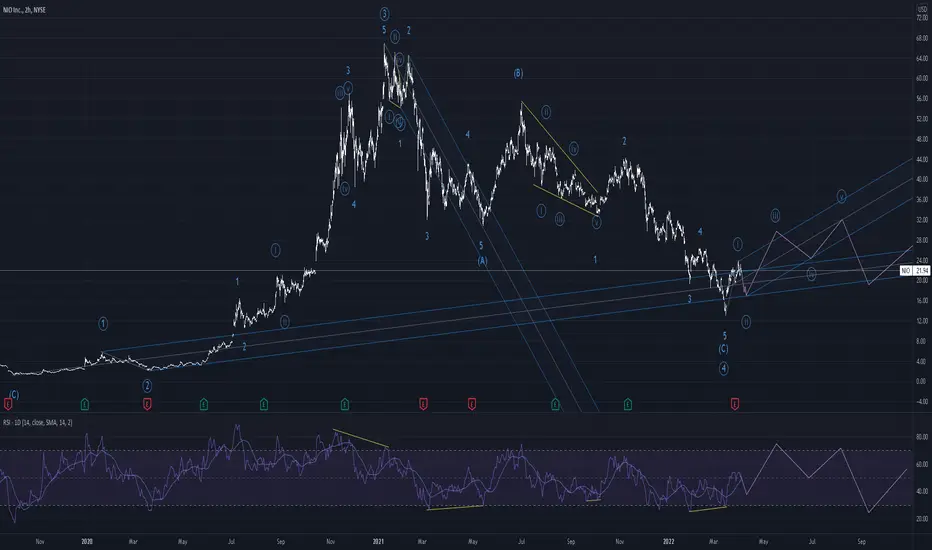932x550 pixels.
Task: Click the NIO Inc., 2h, NYSE symbol title
Action: click(24, 10)
